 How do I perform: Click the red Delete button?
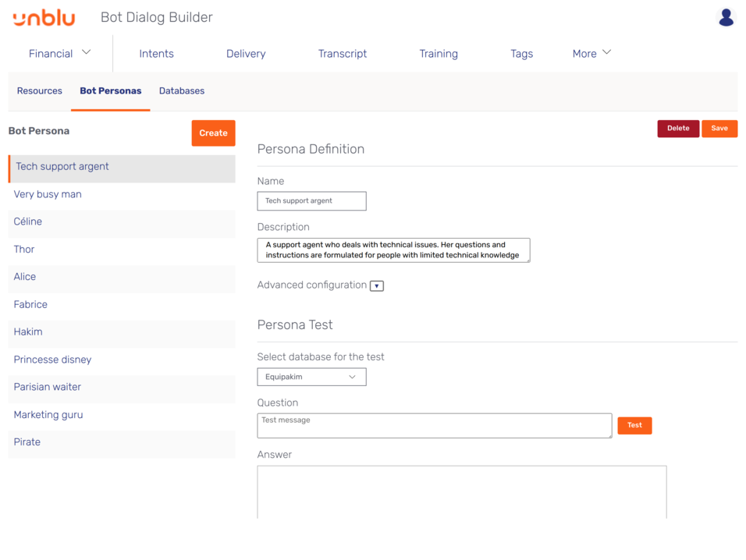coord(677,129)
